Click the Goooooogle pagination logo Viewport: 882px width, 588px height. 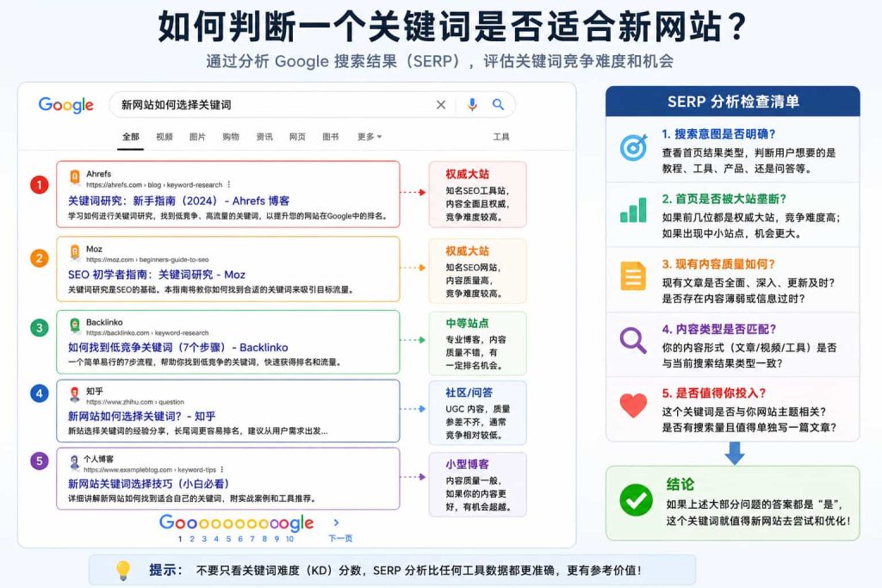click(x=237, y=523)
